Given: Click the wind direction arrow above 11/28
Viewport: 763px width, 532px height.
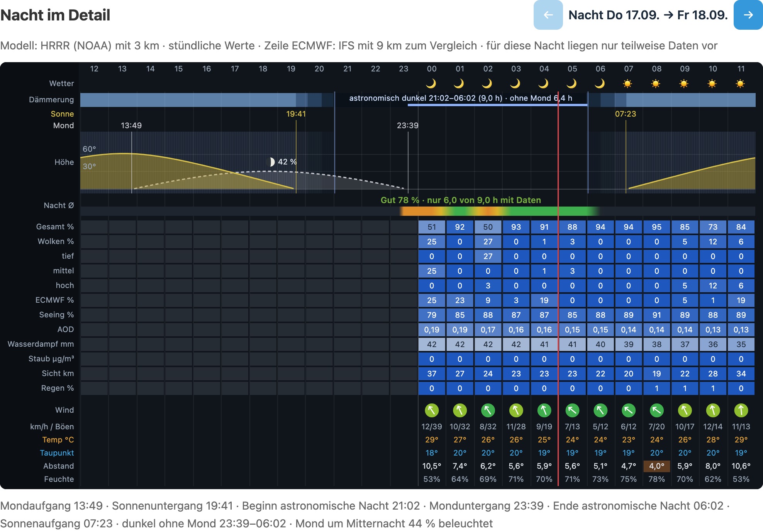Looking at the screenshot, I should pos(516,410).
